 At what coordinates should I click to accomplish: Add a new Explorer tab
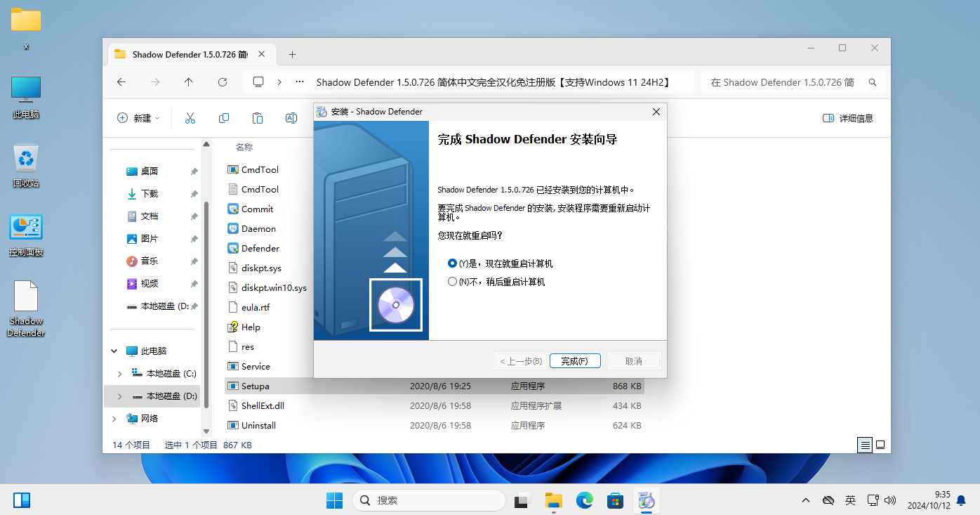point(293,54)
